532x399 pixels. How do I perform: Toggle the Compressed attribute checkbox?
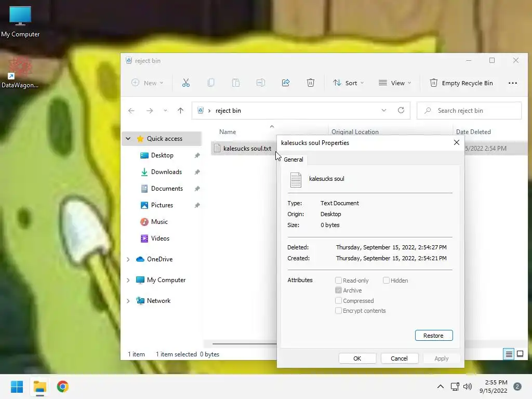click(x=338, y=301)
